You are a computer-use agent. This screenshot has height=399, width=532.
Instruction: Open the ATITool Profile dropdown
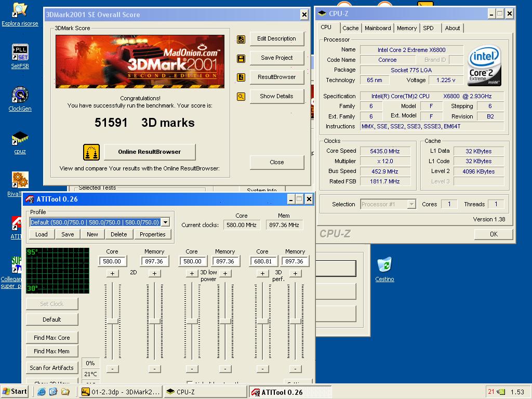pyautogui.click(x=165, y=222)
